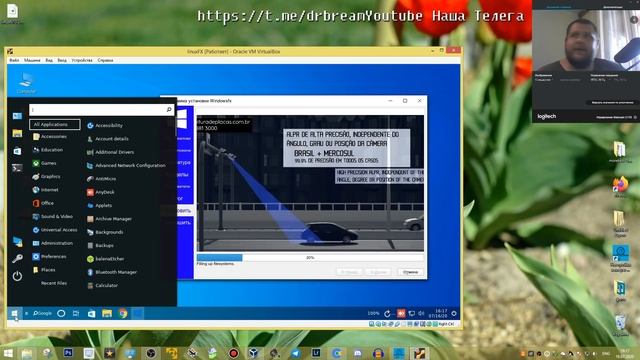Select the Education category
The image size is (640, 360).
click(x=48, y=150)
